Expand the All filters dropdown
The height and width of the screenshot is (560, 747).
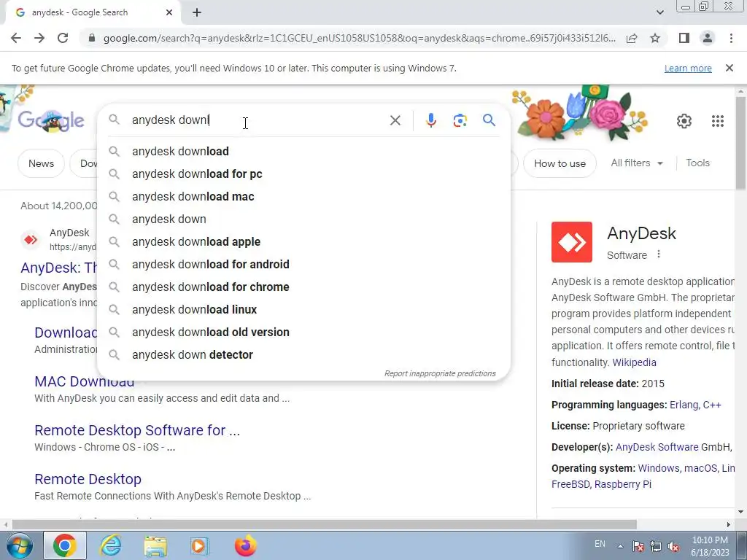coord(637,163)
